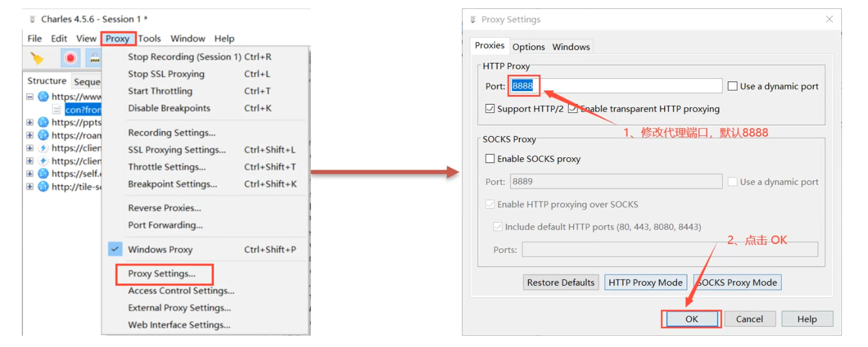Switch to the Options tab

coord(529,47)
